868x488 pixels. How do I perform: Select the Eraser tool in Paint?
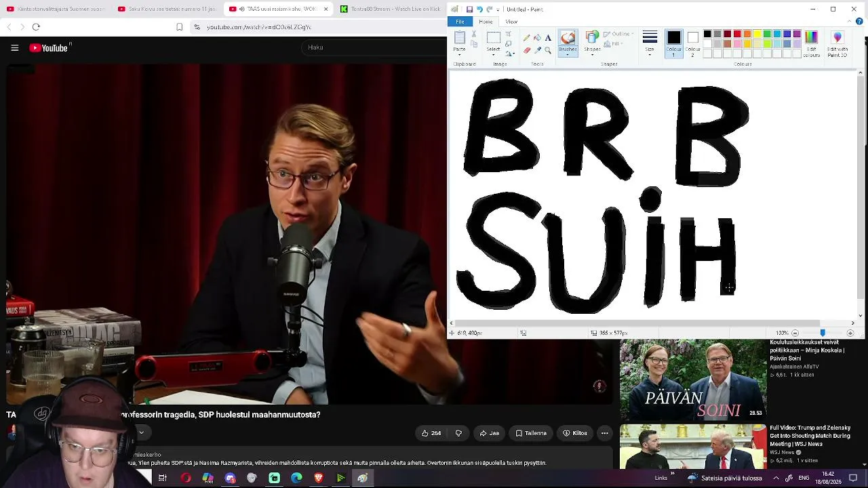pyautogui.click(x=526, y=50)
